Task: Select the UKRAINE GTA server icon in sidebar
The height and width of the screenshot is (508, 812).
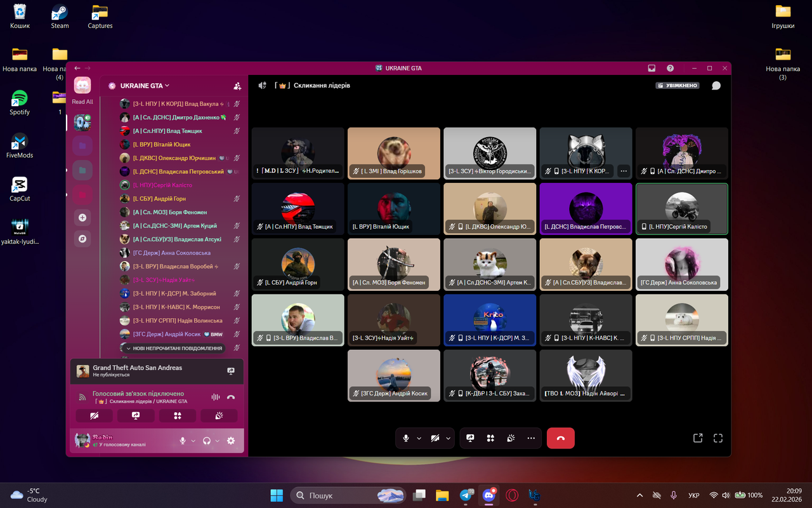Action: [82, 122]
